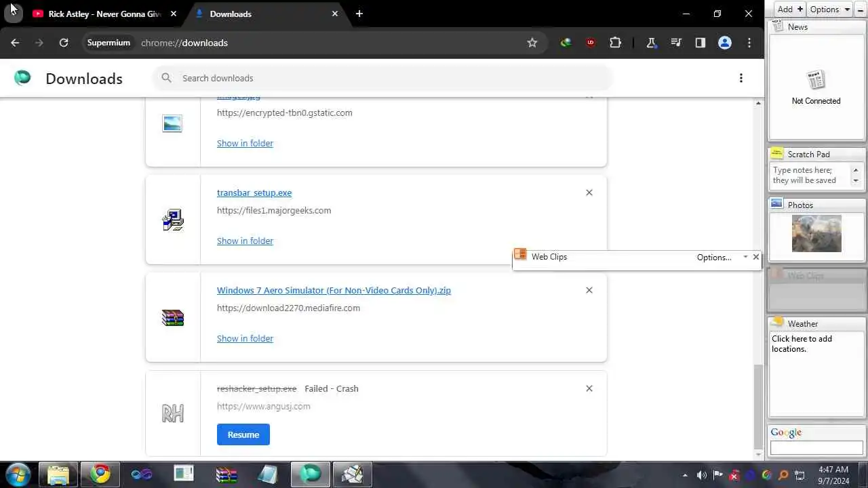This screenshot has height=488, width=868.
Task: Remove transbar_setup.exe from the list
Action: click(x=589, y=192)
